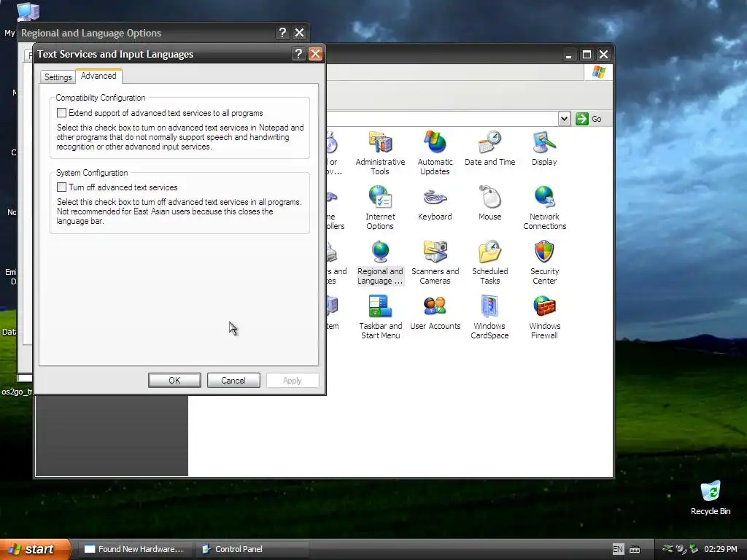
Task: Click help button in Text Services dialog
Action: 298,54
